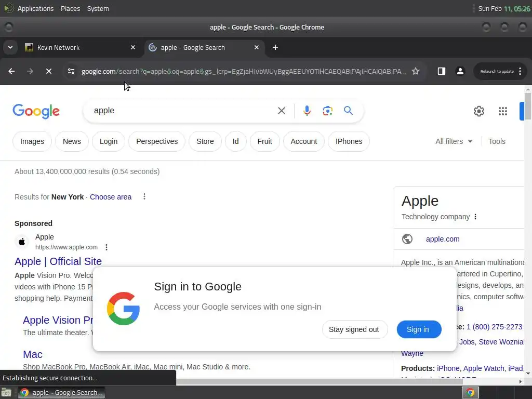The height and width of the screenshot is (399, 532).
Task: Start voice search with the microphone
Action: click(x=307, y=111)
